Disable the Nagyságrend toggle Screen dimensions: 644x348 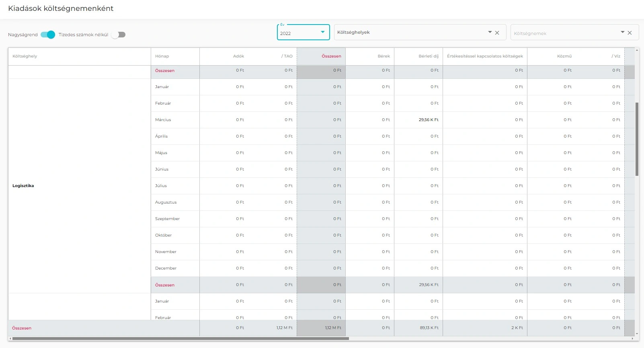48,35
